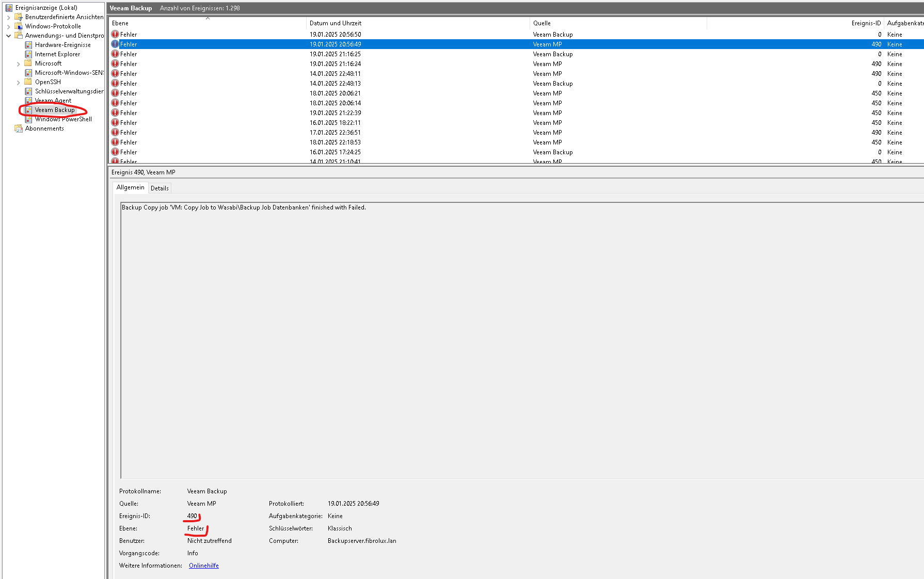
Task: Click date cell 17.01.2025 22:36:51
Action: (336, 133)
